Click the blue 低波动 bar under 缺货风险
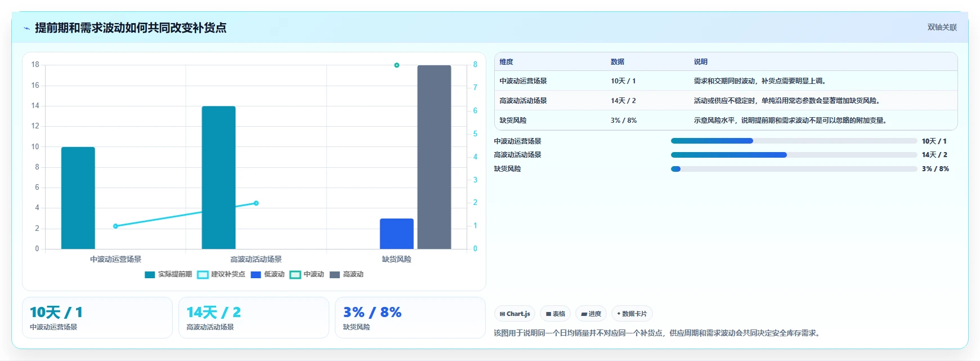Viewport: 980px width, 361px height. [x=397, y=234]
